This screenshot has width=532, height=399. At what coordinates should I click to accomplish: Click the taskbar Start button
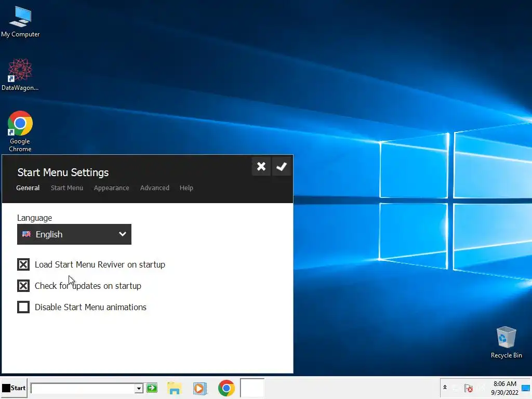(14, 388)
